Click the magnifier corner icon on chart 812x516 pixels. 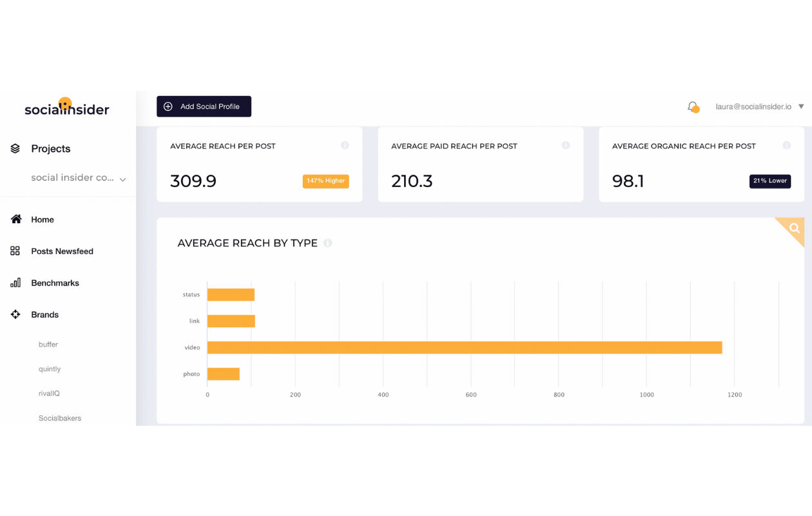pos(793,228)
